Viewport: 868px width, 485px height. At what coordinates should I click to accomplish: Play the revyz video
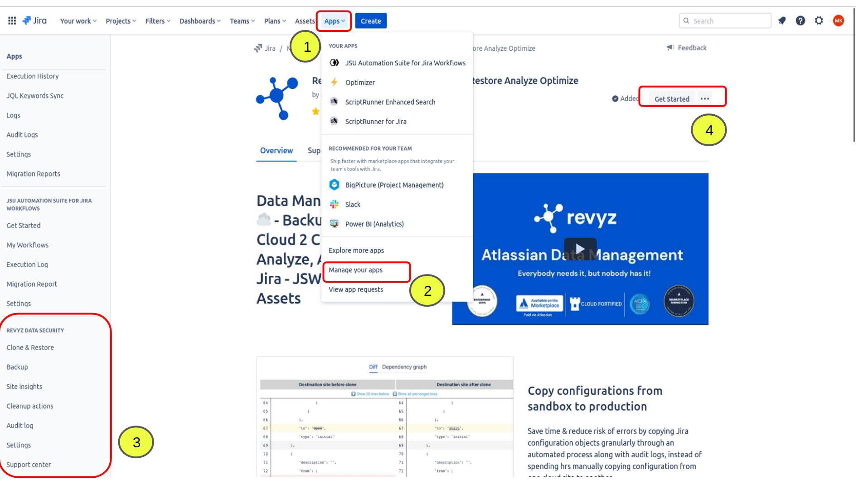click(x=580, y=249)
